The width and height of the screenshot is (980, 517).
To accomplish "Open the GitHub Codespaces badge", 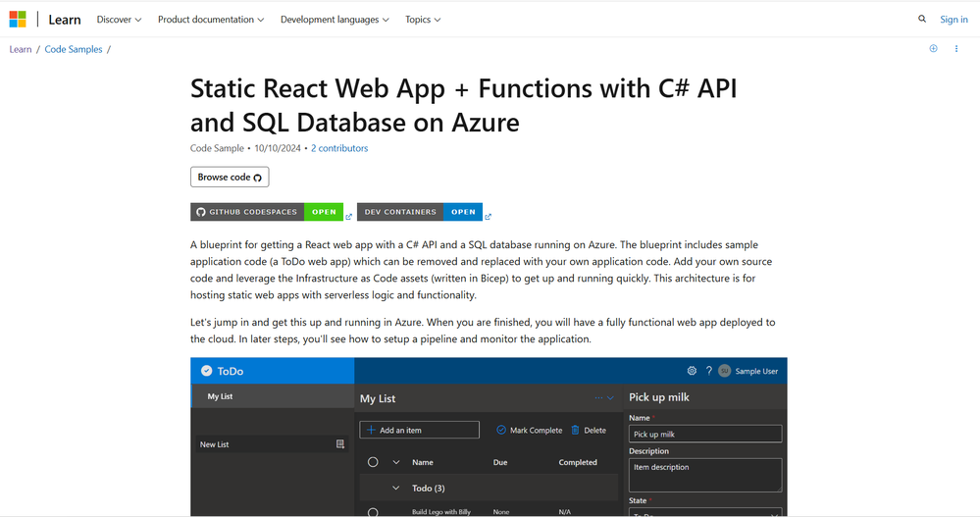I will tap(267, 212).
